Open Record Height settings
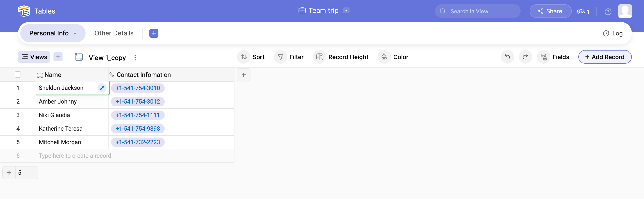This screenshot has height=199, width=644. tap(341, 57)
